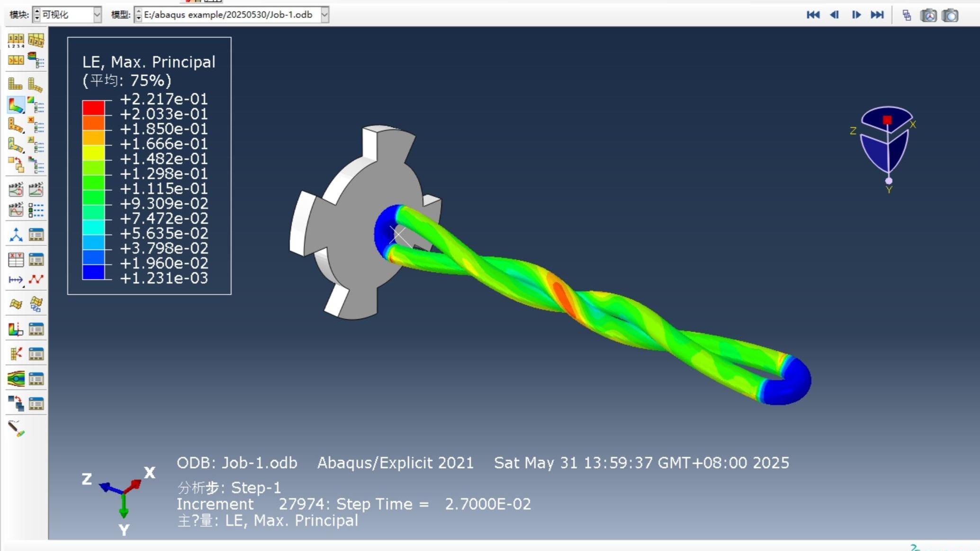The height and width of the screenshot is (551, 980).
Task: Click the module selector stepper arrows
Action: pyautogui.click(x=37, y=15)
